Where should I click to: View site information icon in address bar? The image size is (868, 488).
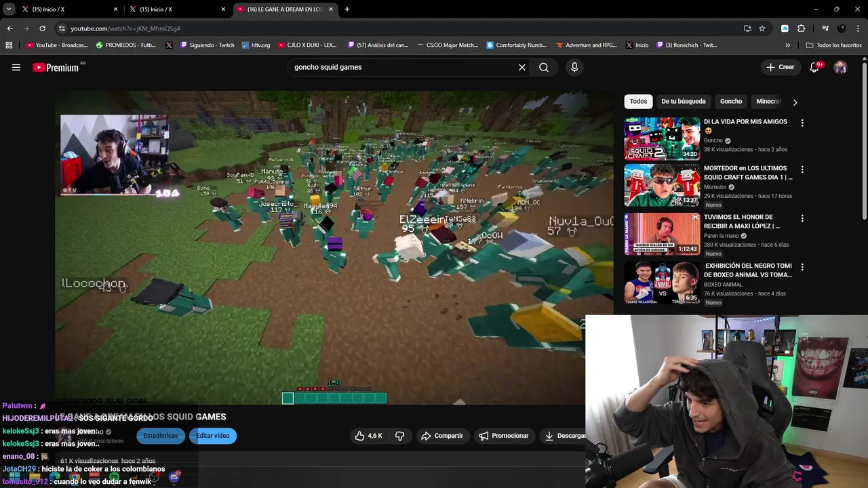(62, 28)
